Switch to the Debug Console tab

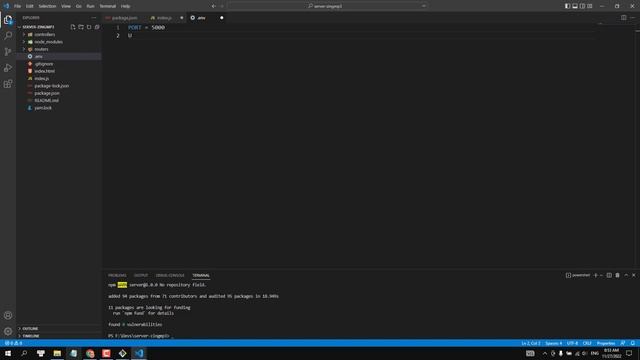(170, 276)
